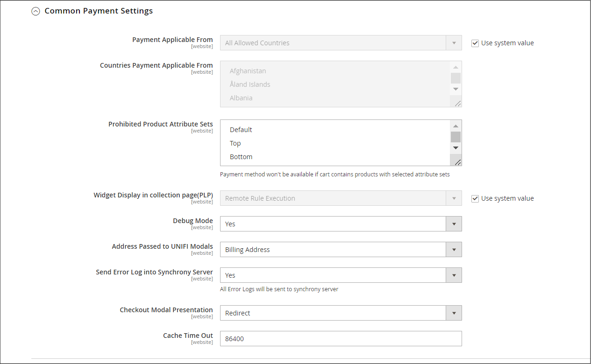Viewport: 591px width, 364px height.
Task: Uncheck Use system value for Payment Applicable From
Action: (475, 43)
